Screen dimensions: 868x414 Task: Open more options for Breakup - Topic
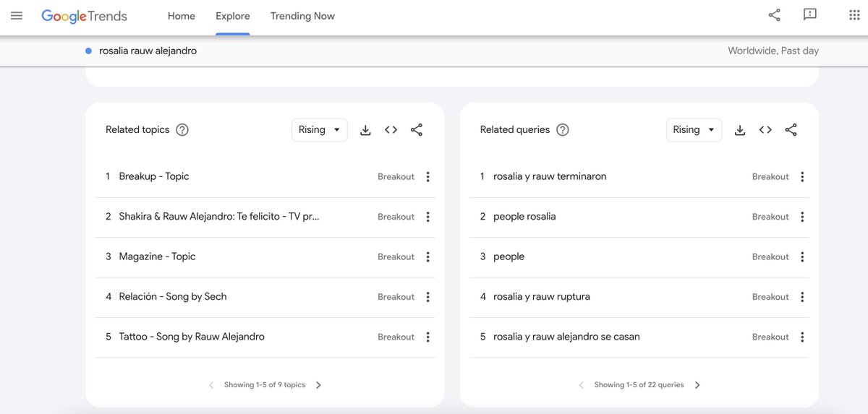[x=427, y=177]
